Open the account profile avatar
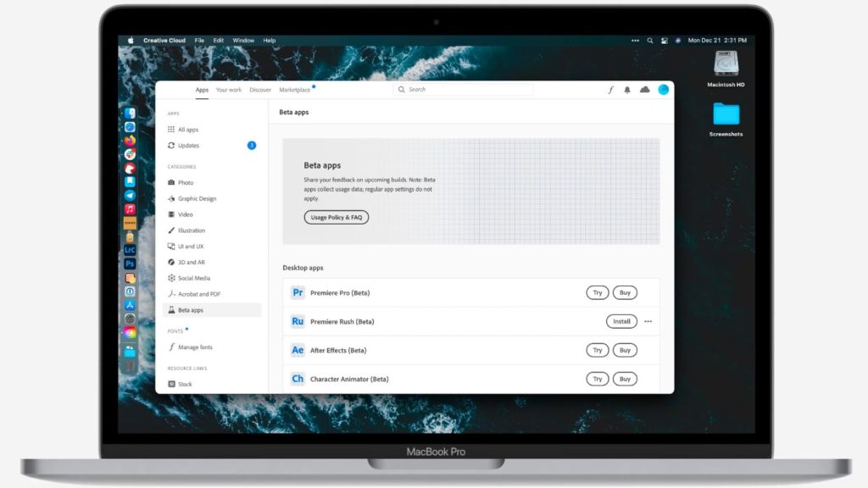Image resolution: width=868 pixels, height=488 pixels. pos(663,90)
